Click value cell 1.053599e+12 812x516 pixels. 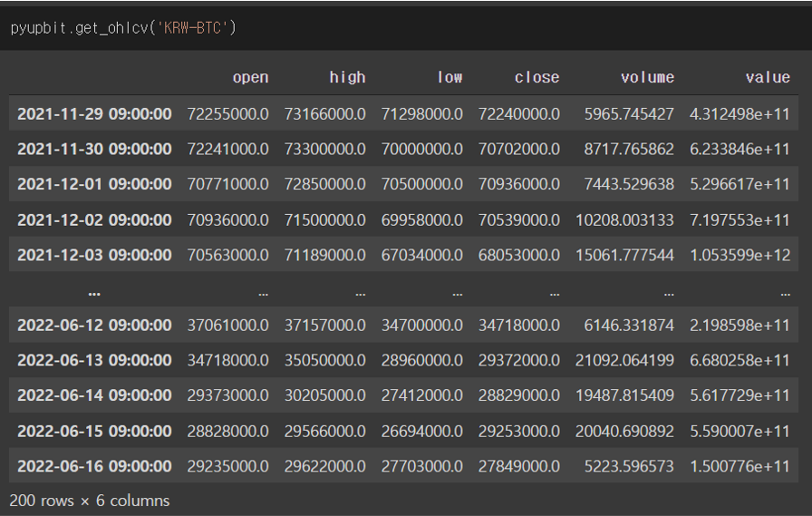740,256
